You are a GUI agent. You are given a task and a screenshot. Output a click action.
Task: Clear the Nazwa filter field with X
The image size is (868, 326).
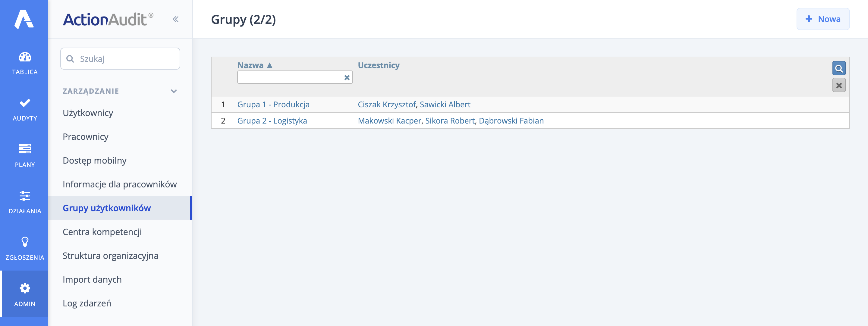[x=347, y=78]
